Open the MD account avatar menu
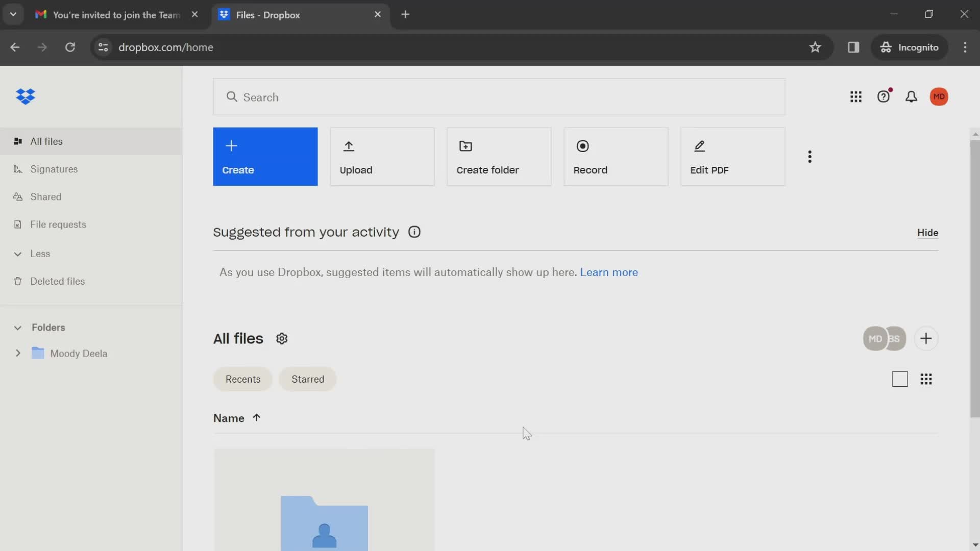 (x=939, y=97)
